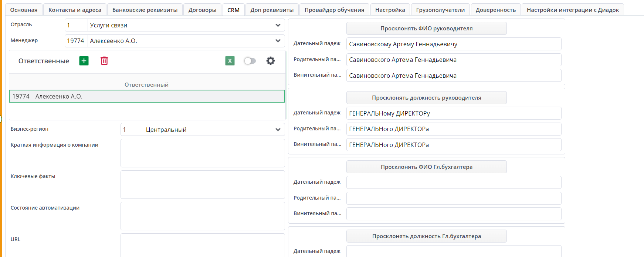Export the responsible list to Excel
This screenshot has height=257, width=644.
(230, 61)
